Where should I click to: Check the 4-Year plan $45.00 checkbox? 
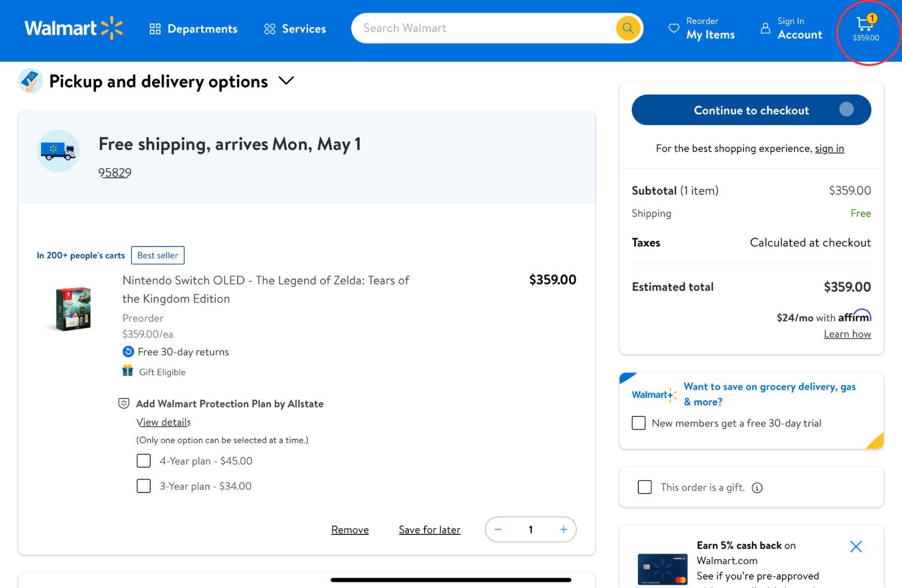pyautogui.click(x=143, y=460)
